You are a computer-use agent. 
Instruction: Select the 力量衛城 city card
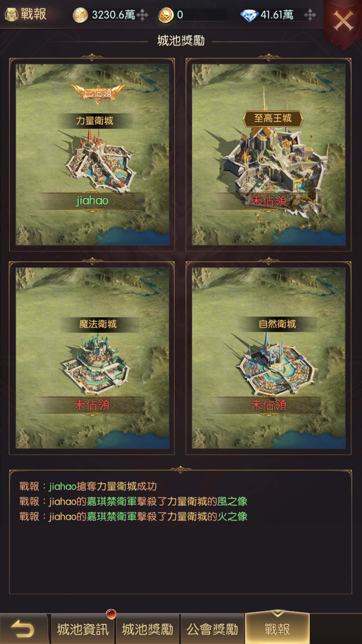(92, 155)
